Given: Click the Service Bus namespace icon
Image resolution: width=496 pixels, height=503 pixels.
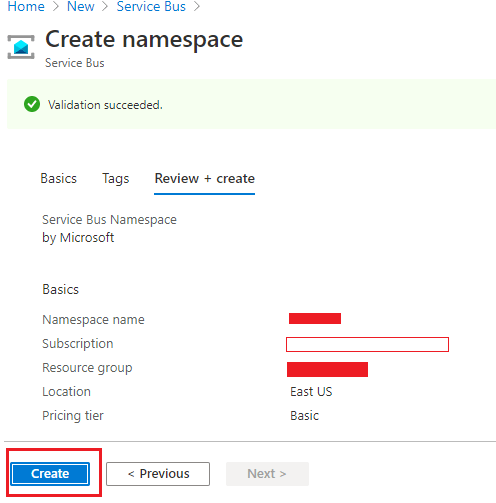Looking at the screenshot, I should [21, 47].
